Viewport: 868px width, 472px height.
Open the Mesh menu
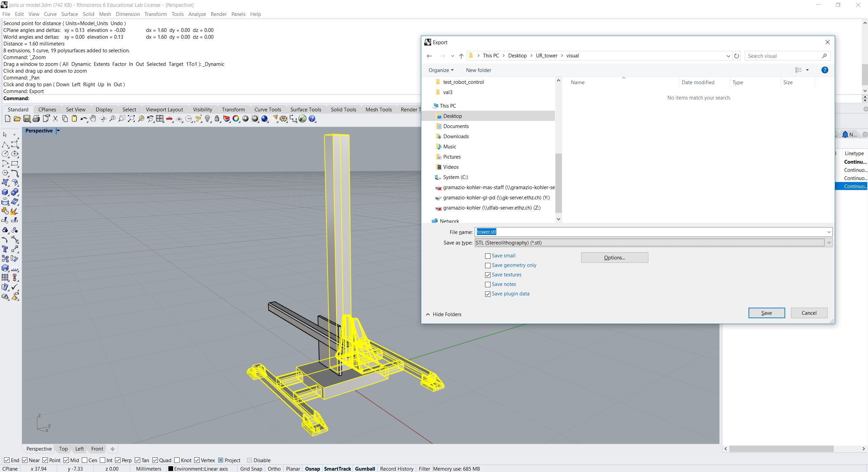click(x=105, y=14)
